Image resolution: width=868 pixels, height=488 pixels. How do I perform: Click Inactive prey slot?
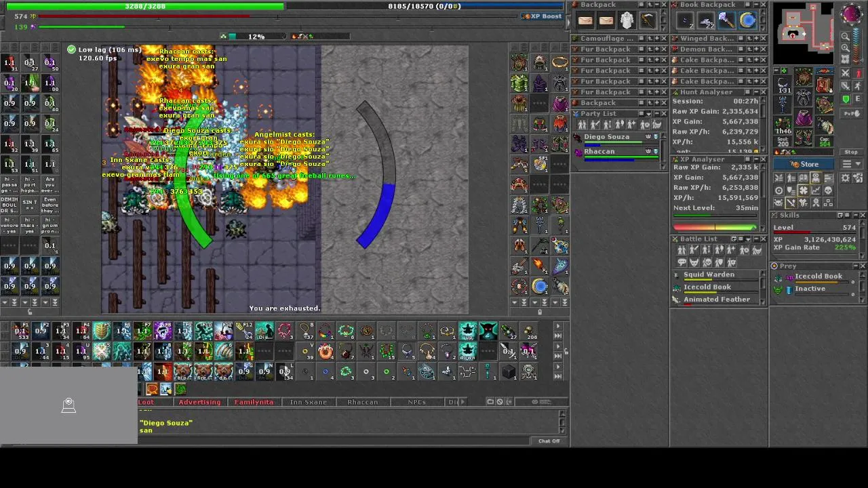point(814,289)
